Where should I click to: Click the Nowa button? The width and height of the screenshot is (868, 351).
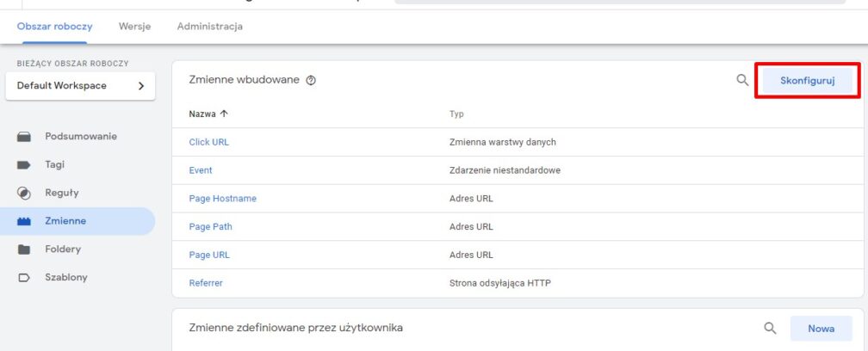pyautogui.click(x=821, y=329)
